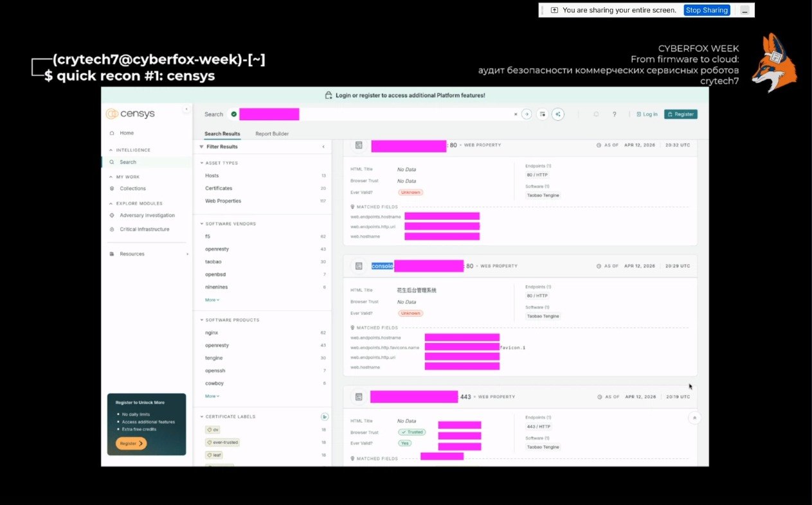Click the Stop Sharing button
Image resolution: width=812 pixels, height=505 pixels.
707,10
